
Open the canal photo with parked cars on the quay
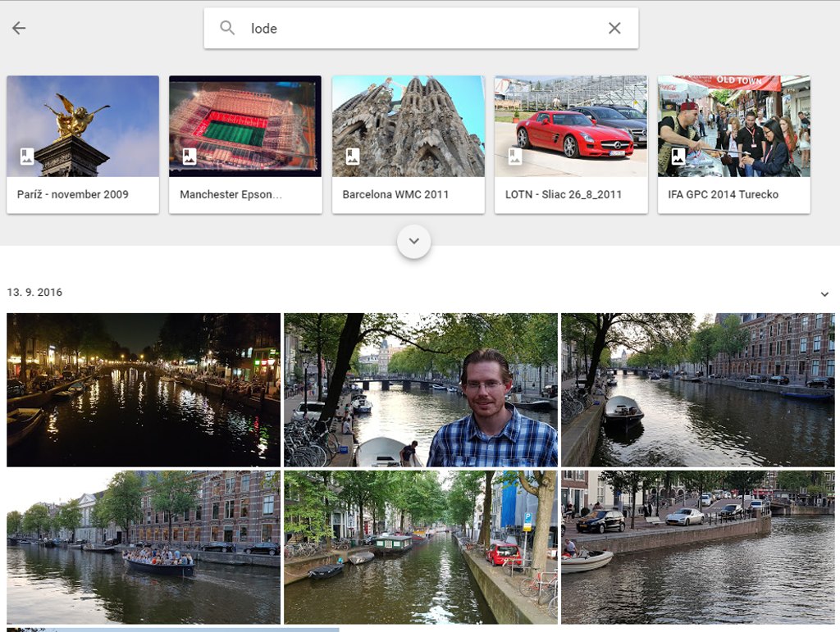pyautogui.click(x=697, y=547)
